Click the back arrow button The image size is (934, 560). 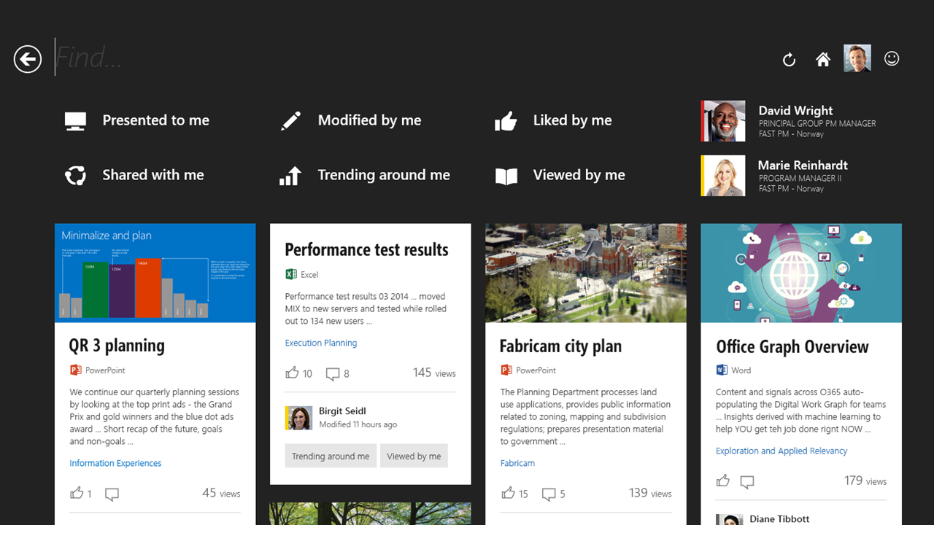pos(28,59)
